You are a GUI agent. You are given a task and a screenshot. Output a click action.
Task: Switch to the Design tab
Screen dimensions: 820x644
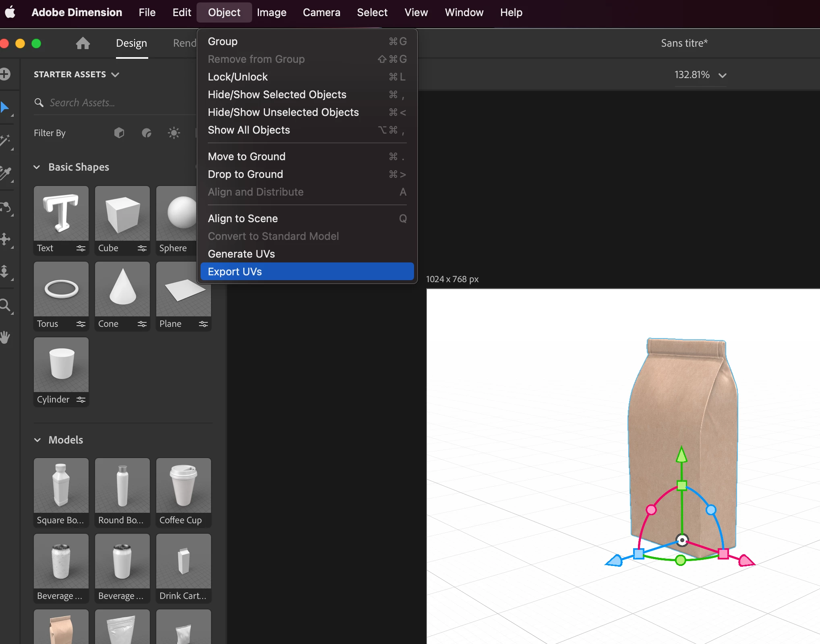[131, 43]
